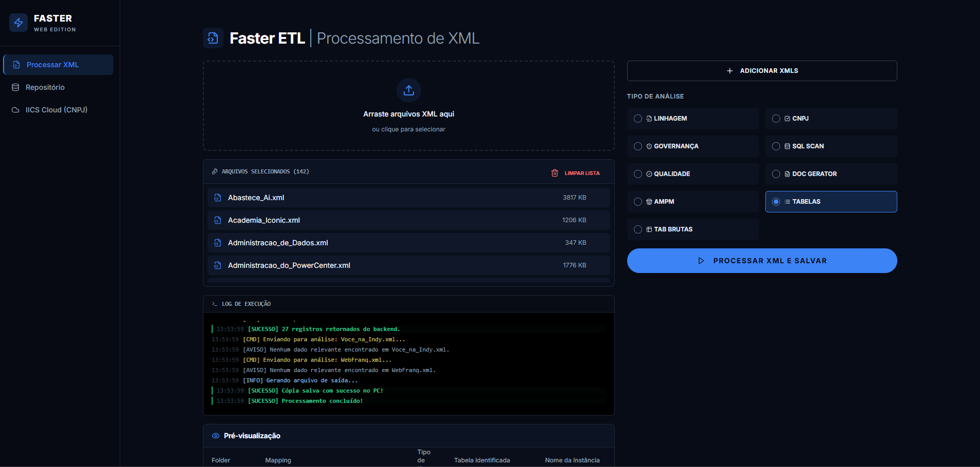Click the file icon of Abastece_Ai.xml
This screenshot has height=467, width=980.
pyautogui.click(x=218, y=198)
